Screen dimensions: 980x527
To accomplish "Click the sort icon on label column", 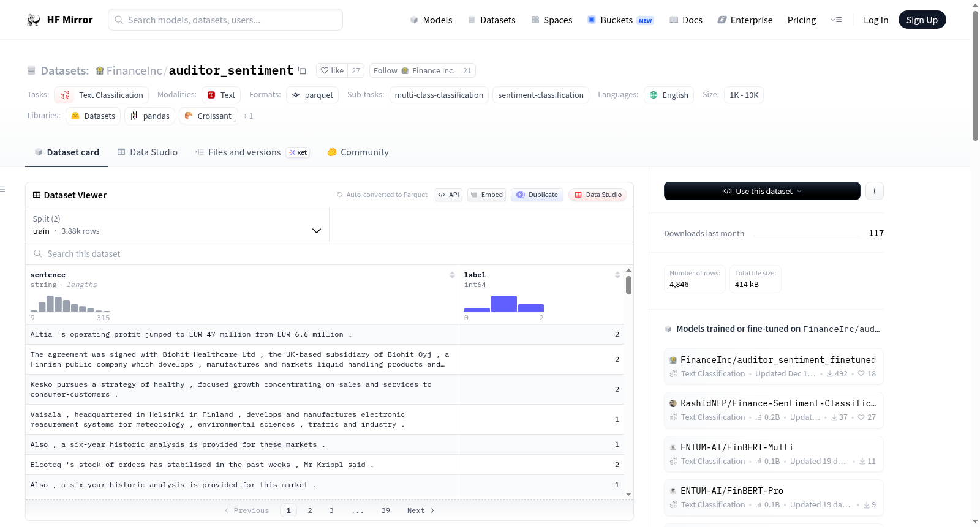I will pyautogui.click(x=617, y=275).
